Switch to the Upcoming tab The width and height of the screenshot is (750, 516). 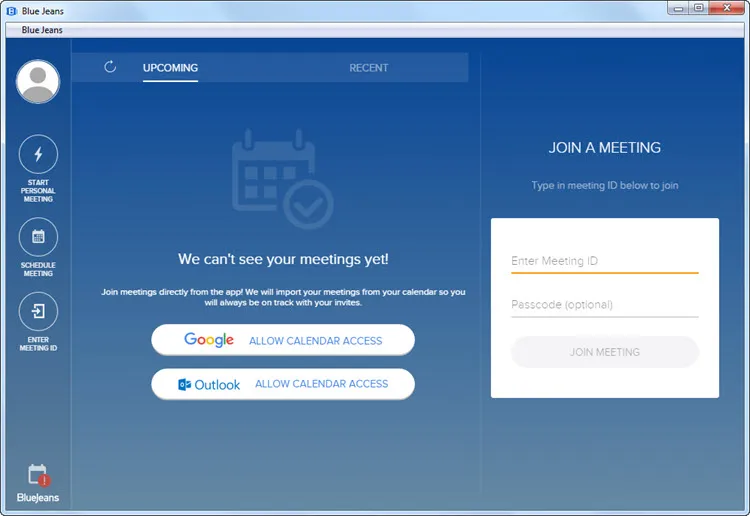(170, 68)
